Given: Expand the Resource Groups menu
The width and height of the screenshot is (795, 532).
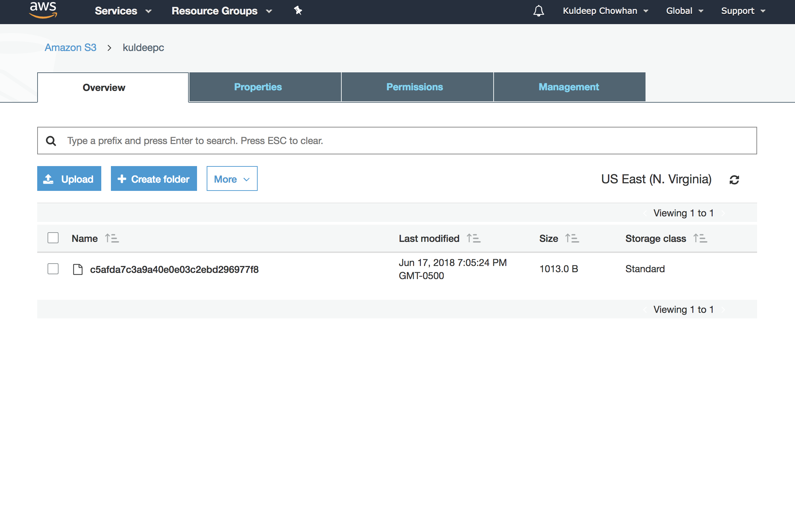Looking at the screenshot, I should [222, 11].
